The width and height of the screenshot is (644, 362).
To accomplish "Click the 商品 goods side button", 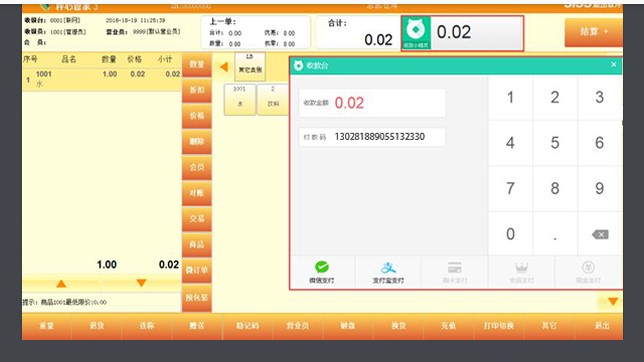I will [197, 244].
